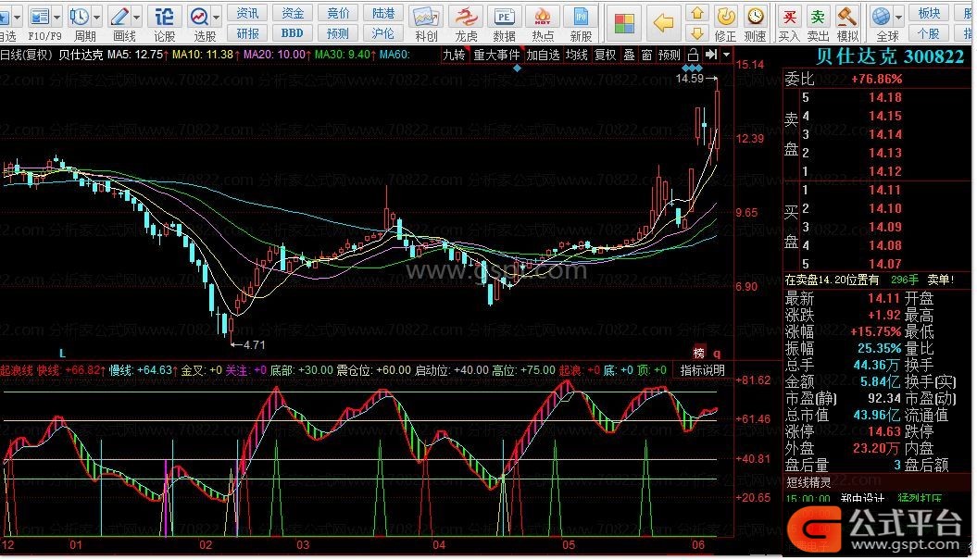Viewport: 977px width, 560px height.
Task: Expand the 选股 screener dropdown arrow
Action: [216, 17]
